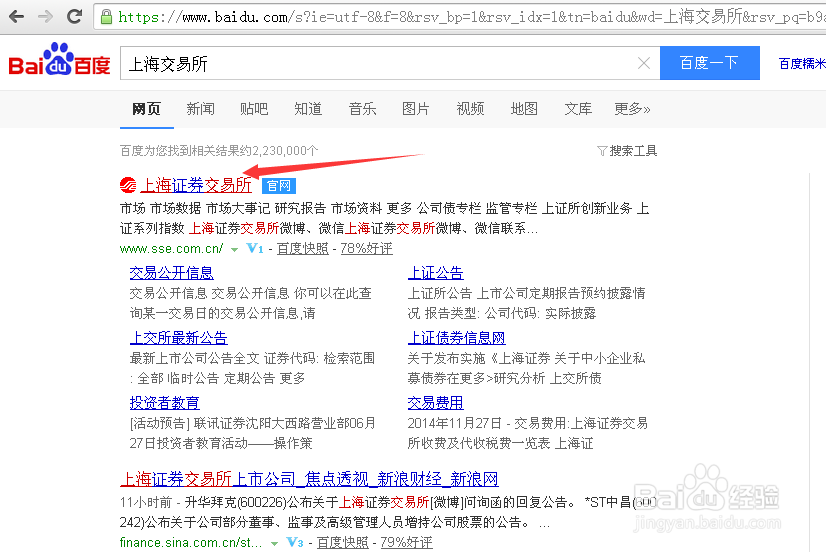This screenshot has height=552, width=826.
Task: Open the 交易费用 sublink
Action: point(436,403)
